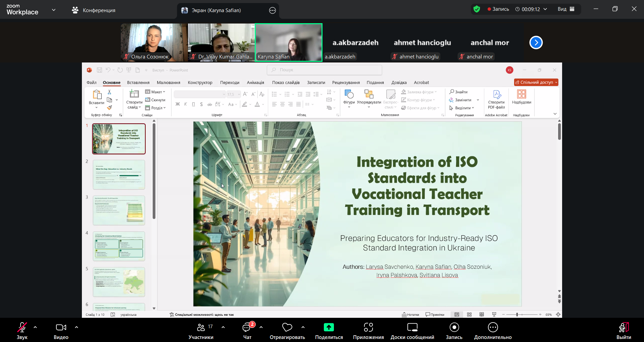Image resolution: width=644 pixels, height=342 pixels.
Task: Click the Спільний доступ button
Action: click(x=536, y=82)
